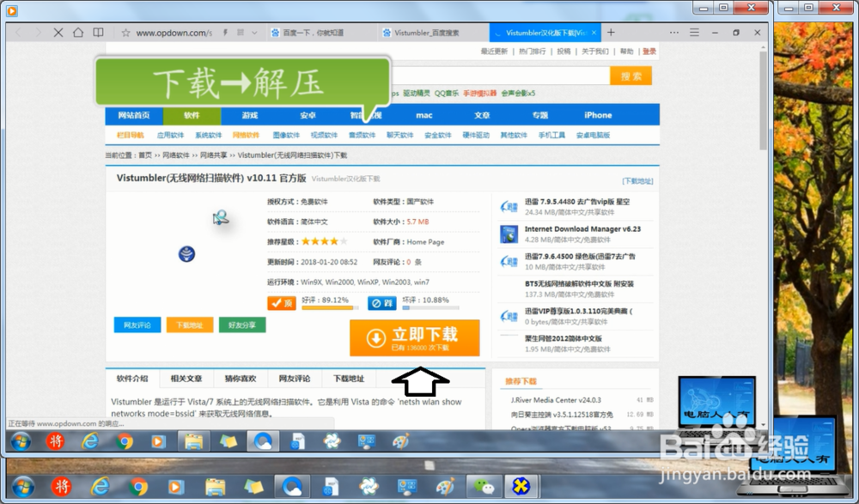Screen dimensions: 859x504
Task: Click the blue 网友评论 button
Action: (137, 325)
